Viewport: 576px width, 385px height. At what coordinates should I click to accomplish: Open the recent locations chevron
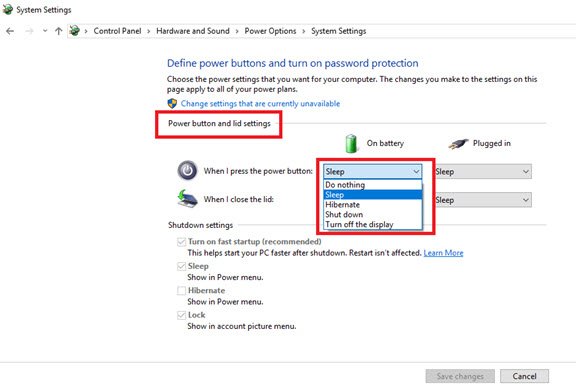(45, 31)
